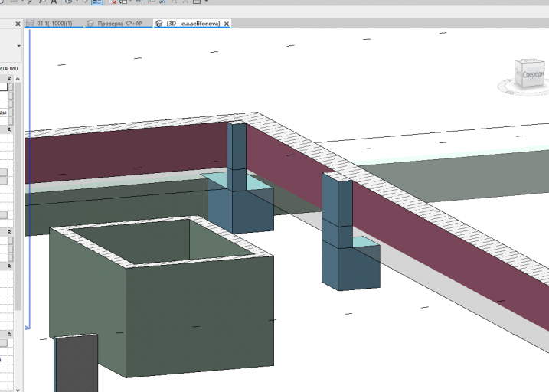
Task: Click the house icon on (3D - e.a.selifonova) tab
Action: pos(159,24)
